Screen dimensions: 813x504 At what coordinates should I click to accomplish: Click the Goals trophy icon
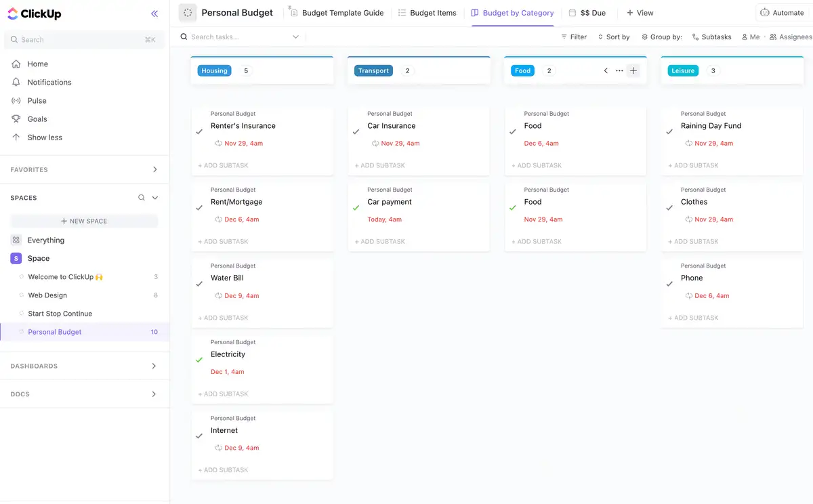click(x=16, y=119)
